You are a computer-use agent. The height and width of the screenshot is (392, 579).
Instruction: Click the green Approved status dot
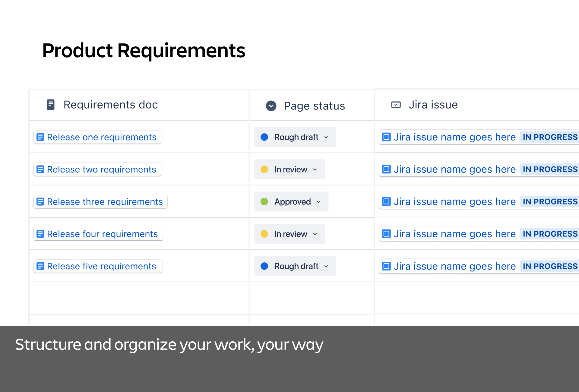[264, 202]
